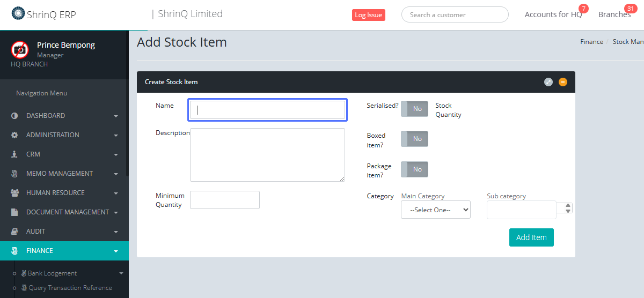Image resolution: width=644 pixels, height=298 pixels.
Task: Click the Administration gear icon
Action: (14, 135)
